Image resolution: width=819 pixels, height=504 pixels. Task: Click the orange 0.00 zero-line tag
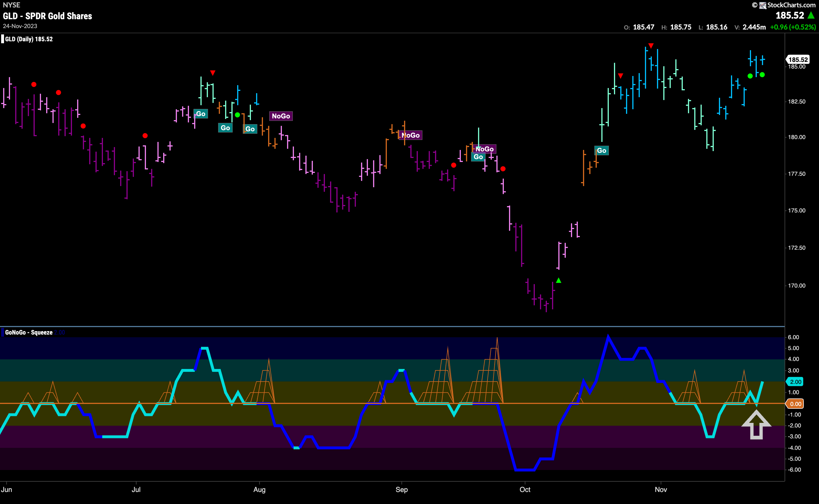(x=795, y=404)
